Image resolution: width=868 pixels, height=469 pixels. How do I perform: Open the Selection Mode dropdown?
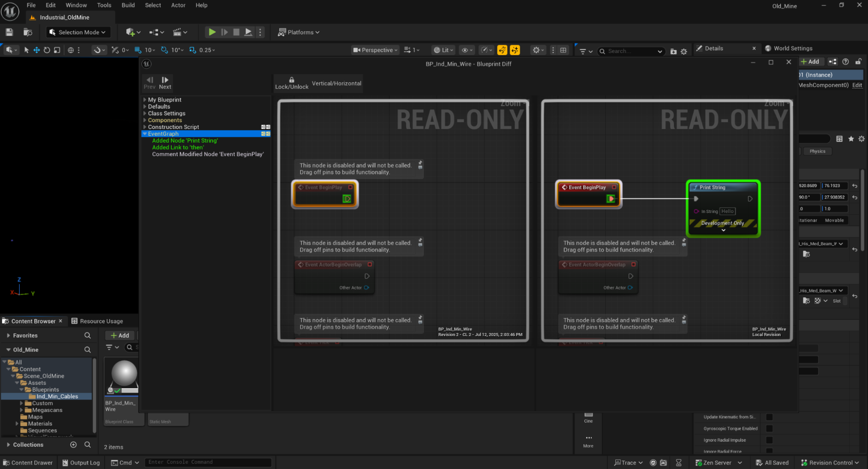coord(78,32)
